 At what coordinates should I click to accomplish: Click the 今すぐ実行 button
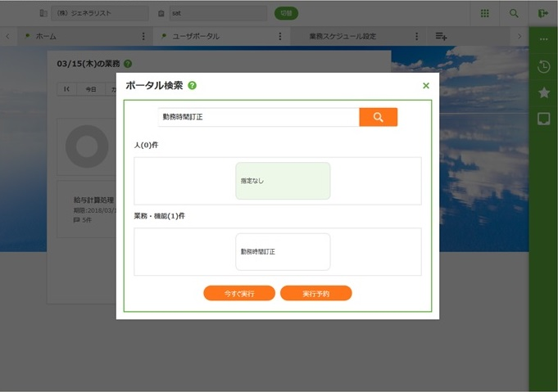click(x=239, y=293)
